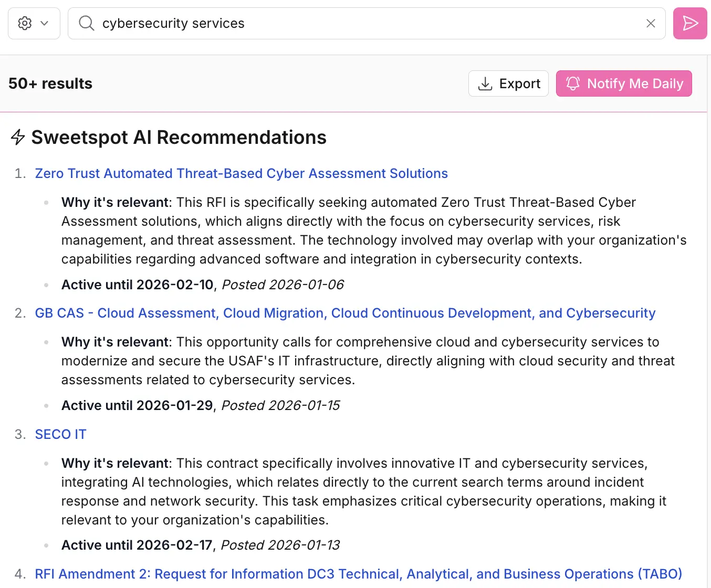This screenshot has width=711, height=588.
Task: Click inside the search input field
Action: [315, 23]
